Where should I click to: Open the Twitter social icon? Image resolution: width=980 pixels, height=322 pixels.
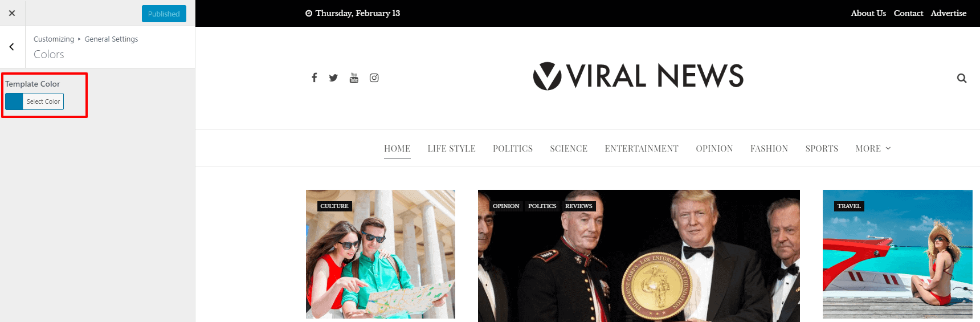pos(333,78)
